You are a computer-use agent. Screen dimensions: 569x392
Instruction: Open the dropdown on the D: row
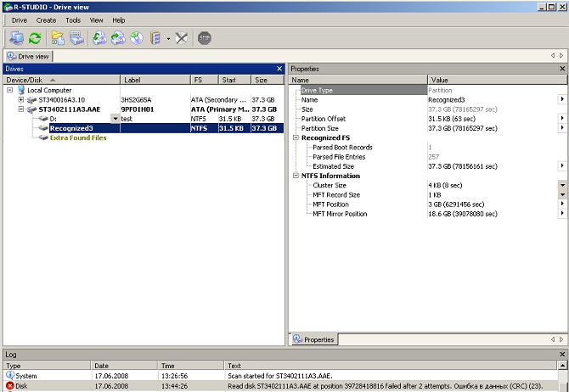coord(115,119)
